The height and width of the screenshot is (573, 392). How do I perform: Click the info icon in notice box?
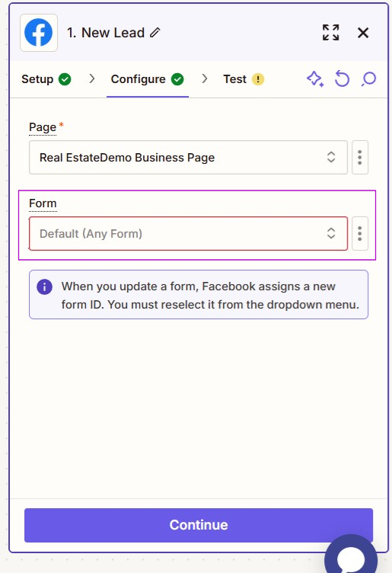pos(45,286)
